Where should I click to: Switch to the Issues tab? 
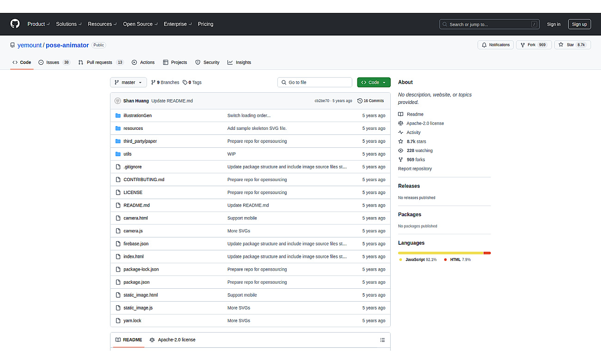[54, 62]
